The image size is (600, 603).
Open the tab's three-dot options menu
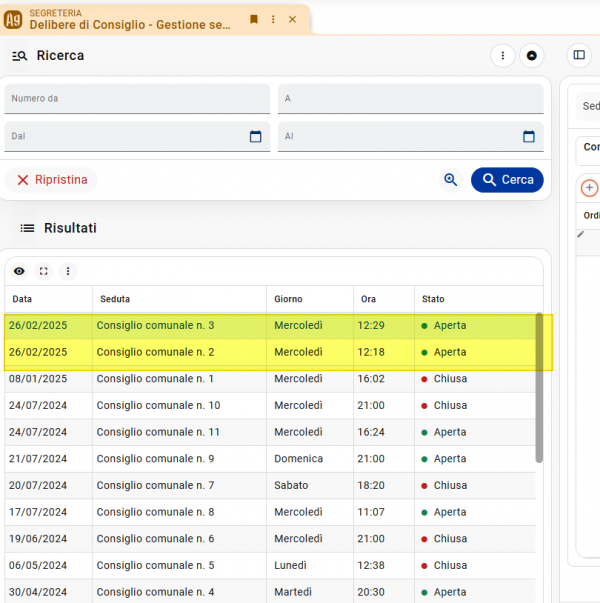pos(273,19)
